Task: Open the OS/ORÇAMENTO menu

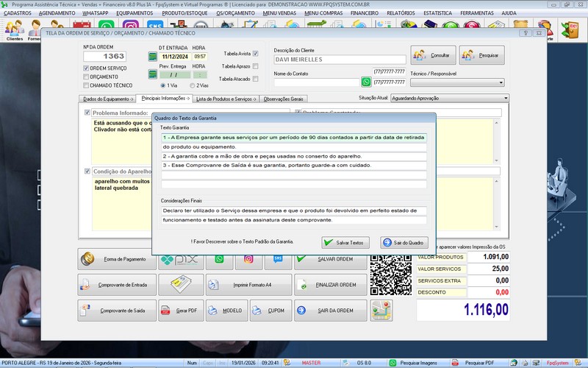Action: (x=235, y=13)
